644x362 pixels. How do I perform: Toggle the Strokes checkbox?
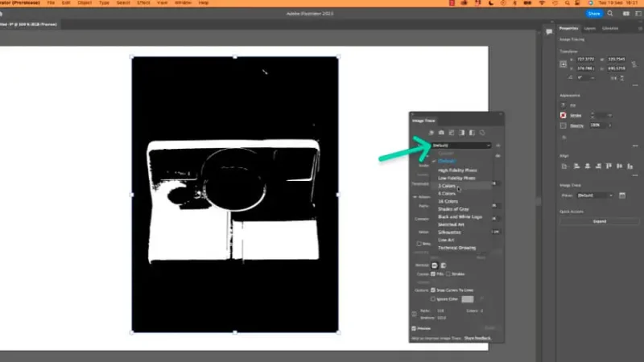448,274
